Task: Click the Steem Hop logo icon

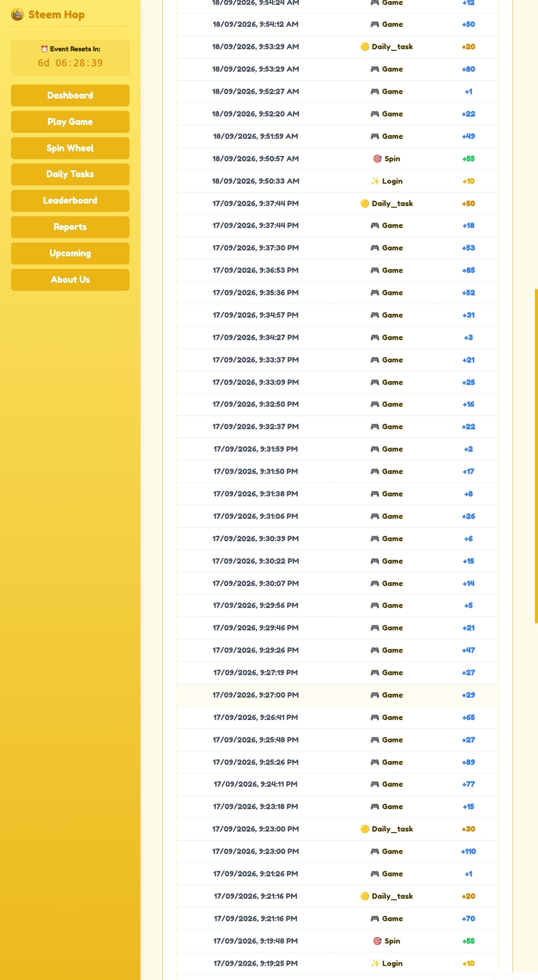Action: coord(17,14)
